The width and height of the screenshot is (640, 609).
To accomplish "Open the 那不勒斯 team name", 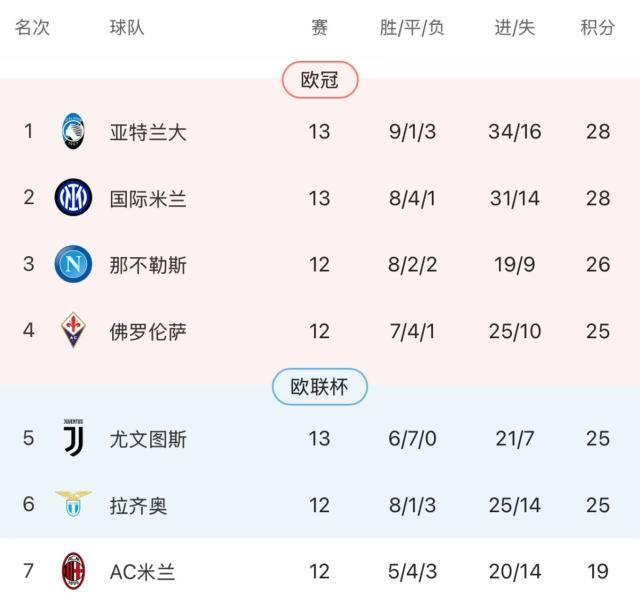I will pos(148,265).
